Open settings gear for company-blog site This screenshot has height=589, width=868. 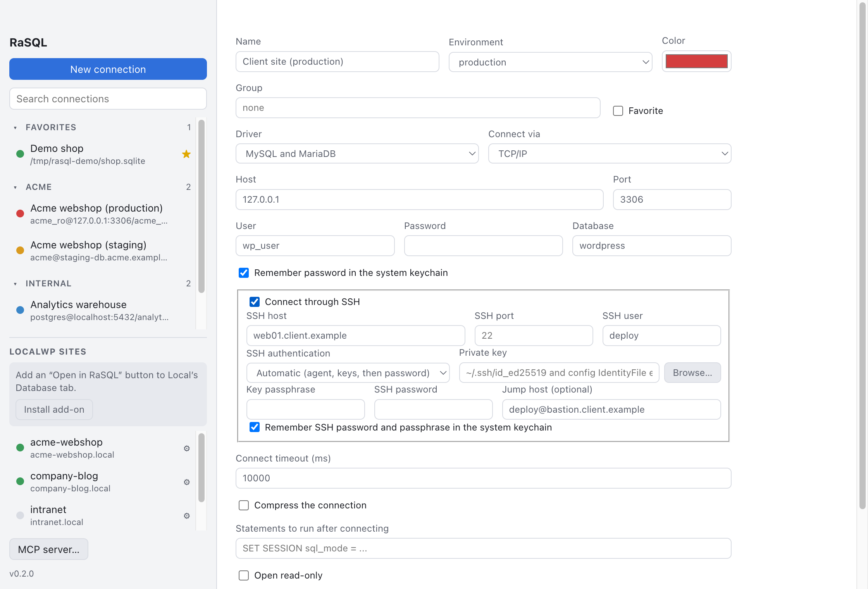click(187, 482)
